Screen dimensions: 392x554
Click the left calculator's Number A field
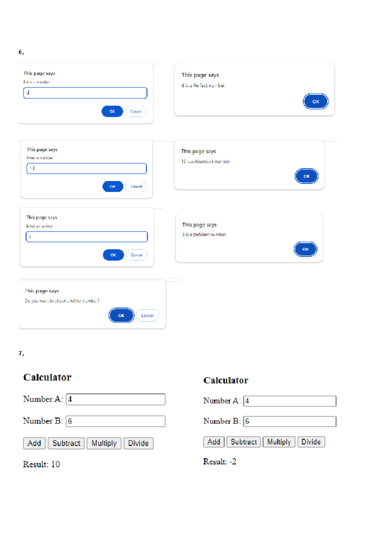(x=116, y=399)
